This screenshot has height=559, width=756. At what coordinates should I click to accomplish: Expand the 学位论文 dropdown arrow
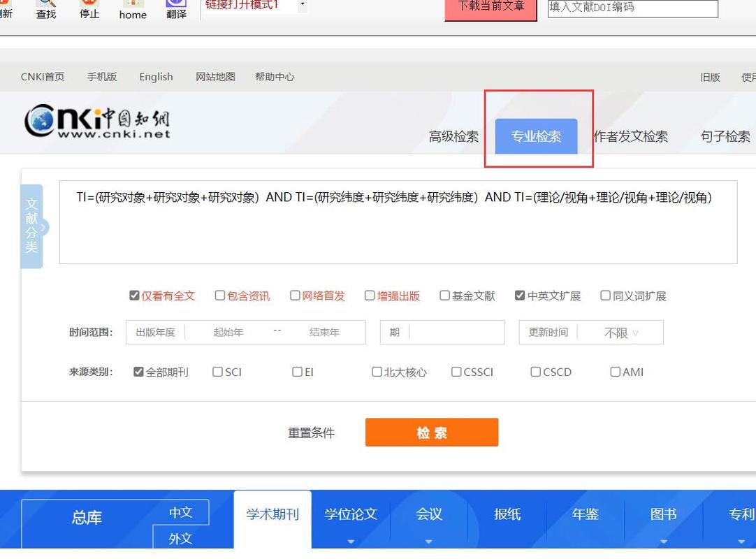351,542
